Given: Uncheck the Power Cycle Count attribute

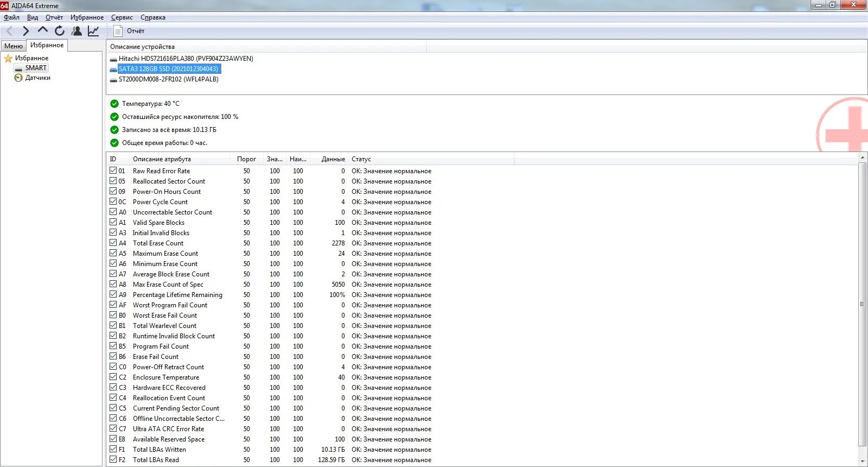Looking at the screenshot, I should [113, 201].
